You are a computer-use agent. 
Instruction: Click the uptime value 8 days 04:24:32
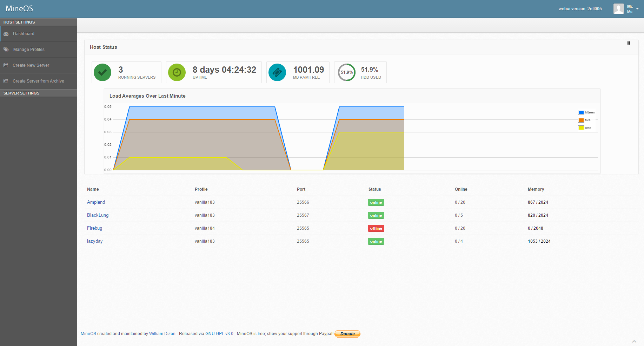(224, 70)
